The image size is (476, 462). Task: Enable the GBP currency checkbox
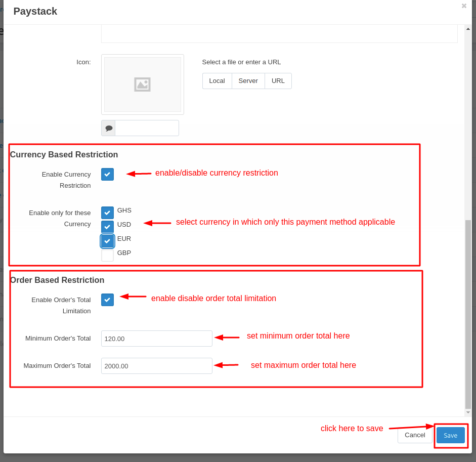click(107, 255)
